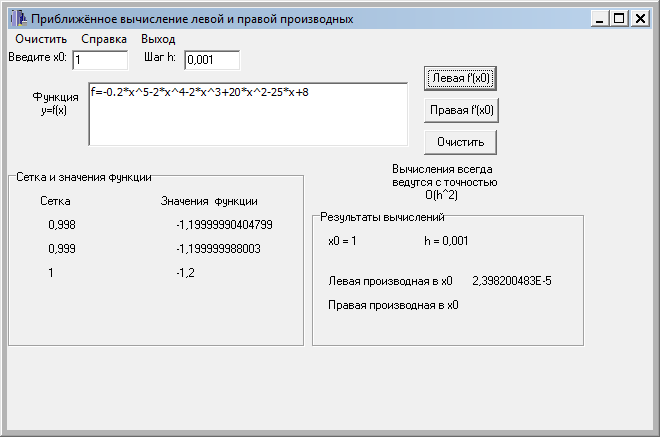This screenshot has width=660, height=437.
Task: Compute the right derivative Правая f'(x0)
Action: coord(461,110)
